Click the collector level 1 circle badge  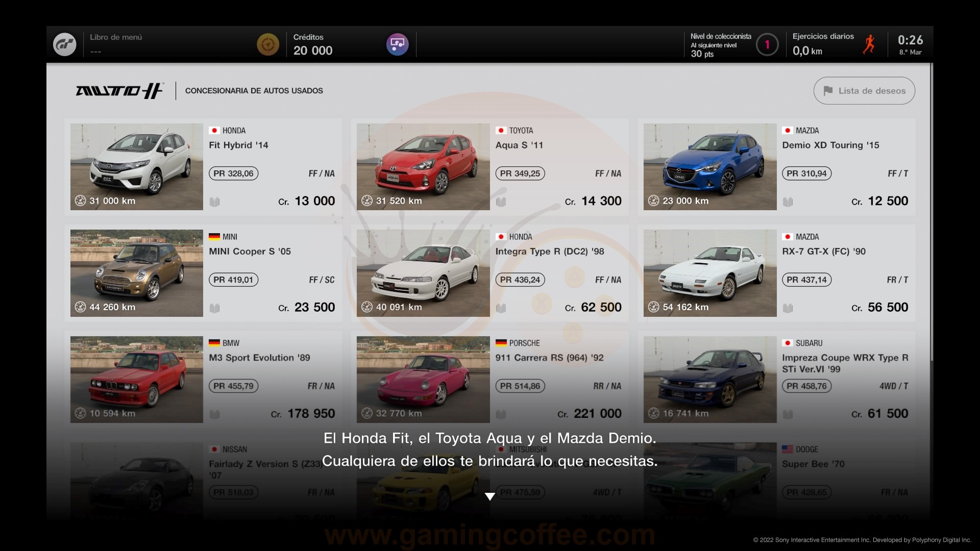click(x=767, y=44)
